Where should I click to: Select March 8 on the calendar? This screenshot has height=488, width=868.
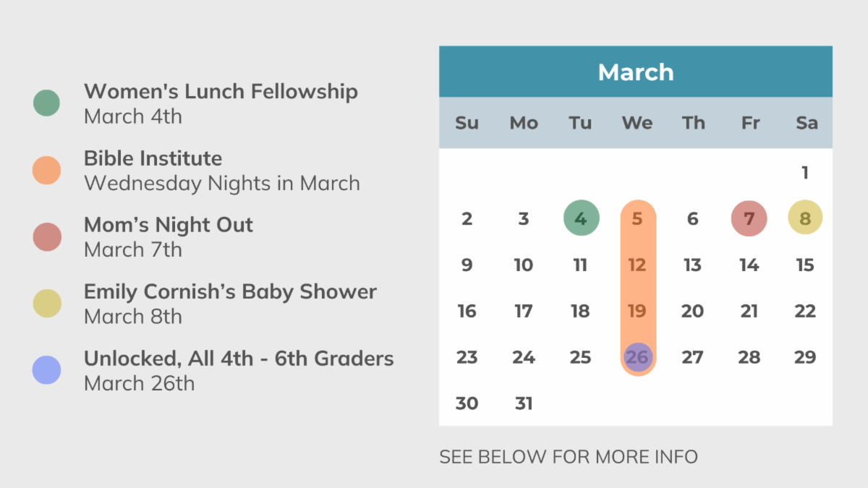(805, 218)
